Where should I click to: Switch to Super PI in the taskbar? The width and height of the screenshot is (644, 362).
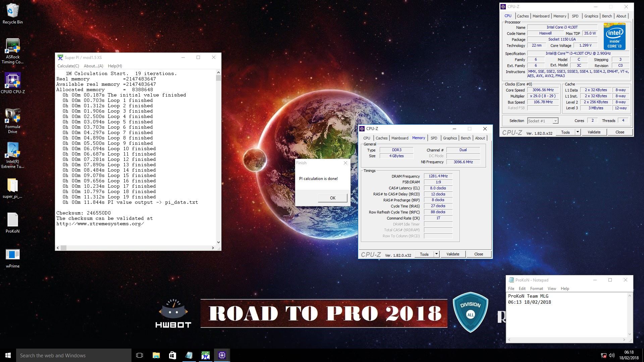click(205, 355)
